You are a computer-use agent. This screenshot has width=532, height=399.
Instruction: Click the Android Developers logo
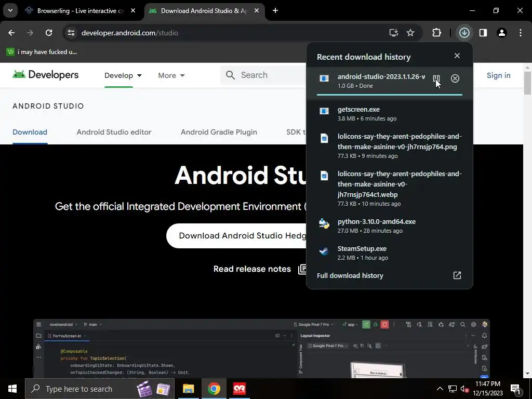(x=46, y=75)
